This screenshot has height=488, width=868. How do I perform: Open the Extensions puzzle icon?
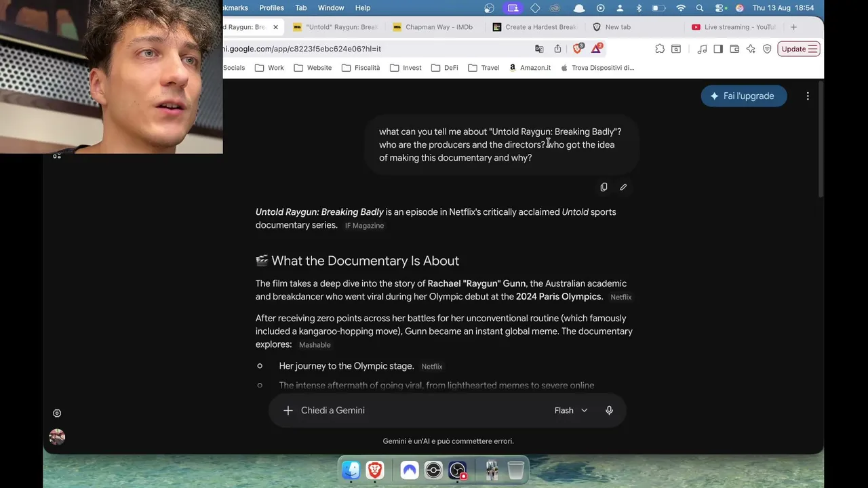660,49
